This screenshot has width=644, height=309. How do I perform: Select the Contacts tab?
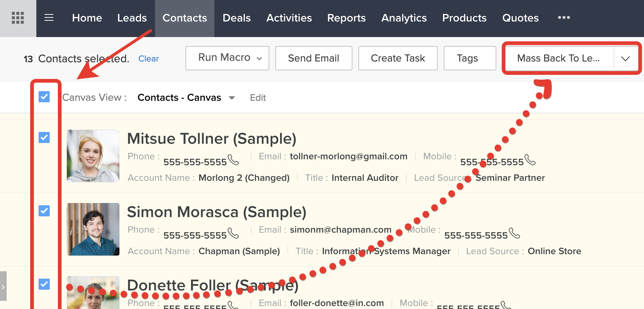coord(185,18)
